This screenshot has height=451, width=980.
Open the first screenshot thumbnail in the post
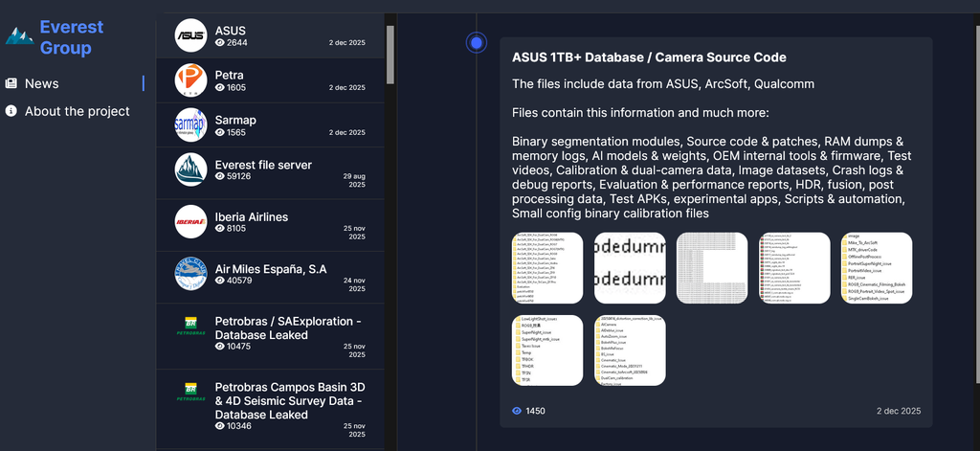[547, 267]
